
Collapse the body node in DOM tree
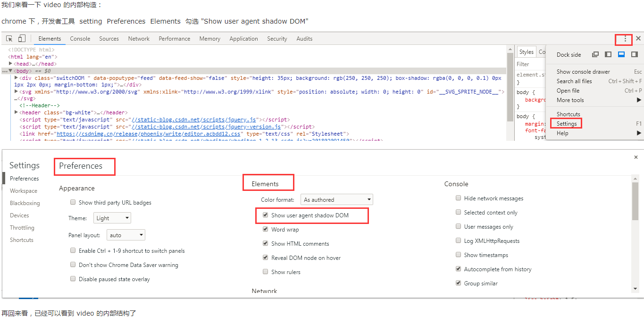10,71
